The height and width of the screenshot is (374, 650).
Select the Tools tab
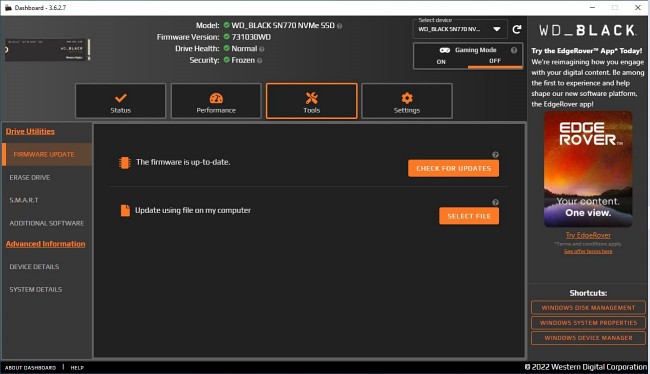tap(311, 101)
